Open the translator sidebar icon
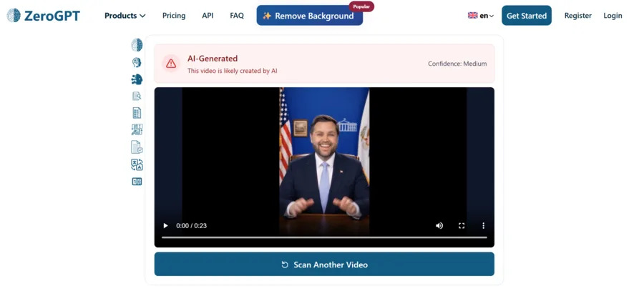 point(137,164)
